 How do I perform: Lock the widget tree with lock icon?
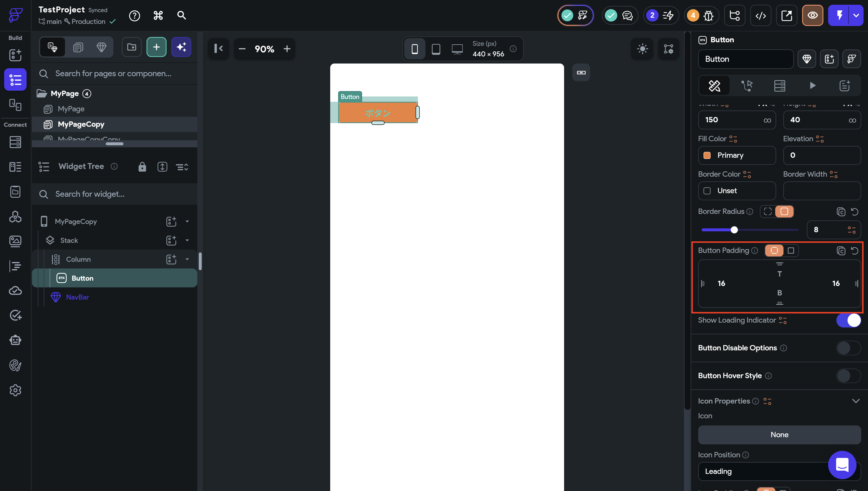pyautogui.click(x=142, y=167)
